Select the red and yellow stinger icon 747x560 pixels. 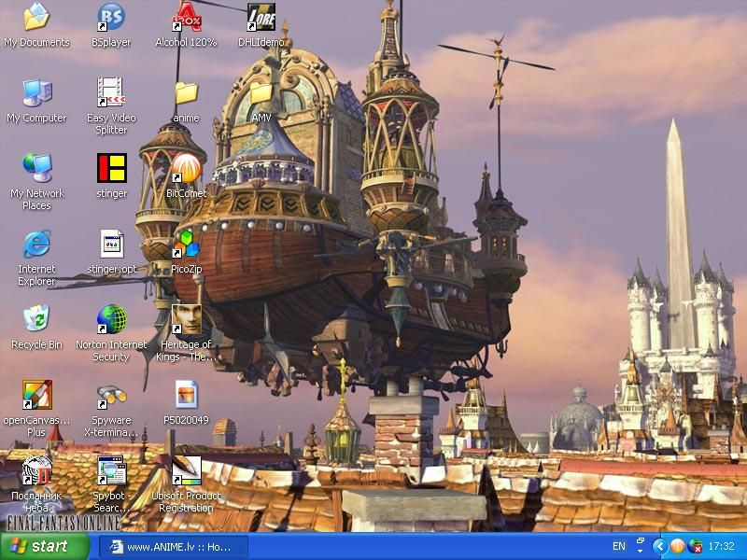(x=111, y=168)
